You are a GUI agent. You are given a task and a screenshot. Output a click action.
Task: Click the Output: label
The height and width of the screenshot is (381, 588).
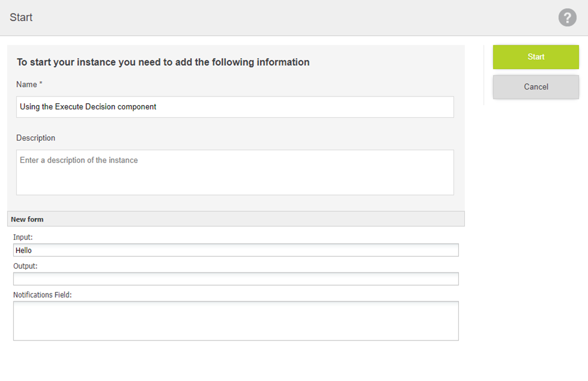click(25, 266)
